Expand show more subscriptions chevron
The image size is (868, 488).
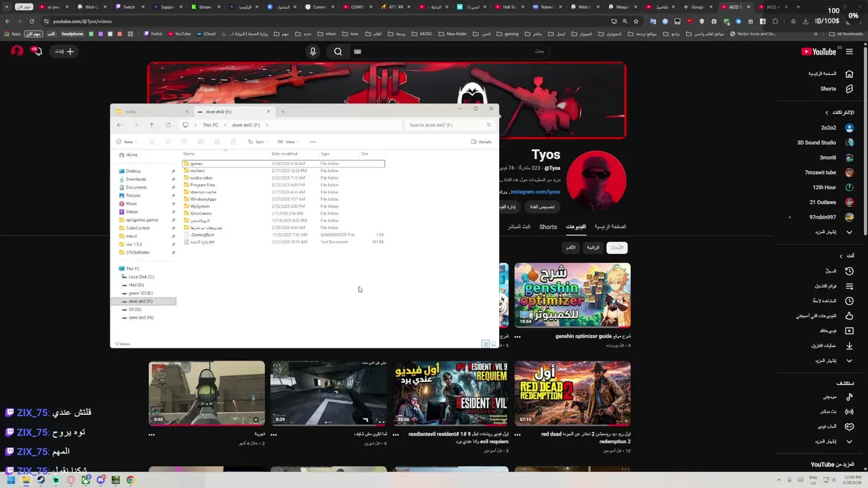tap(849, 232)
